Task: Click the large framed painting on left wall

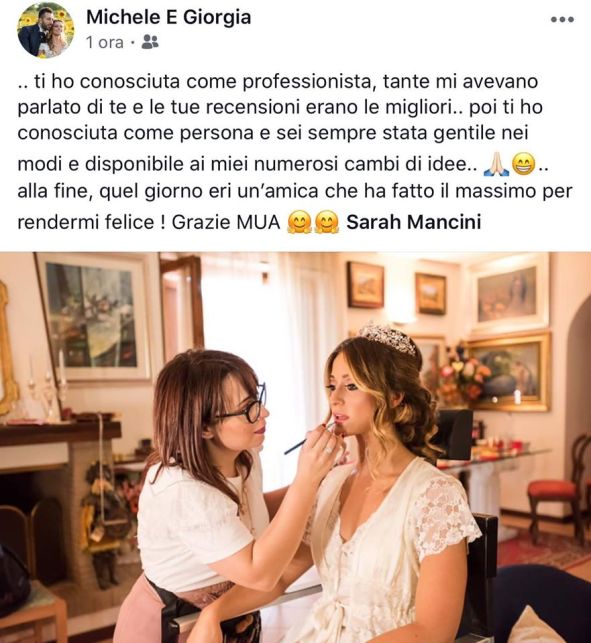Action: pos(94,316)
